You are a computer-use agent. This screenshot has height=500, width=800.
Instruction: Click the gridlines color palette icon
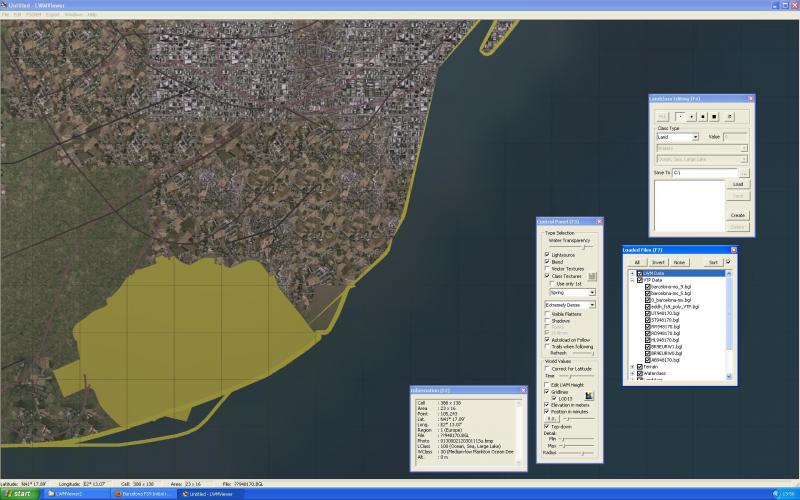[589, 395]
